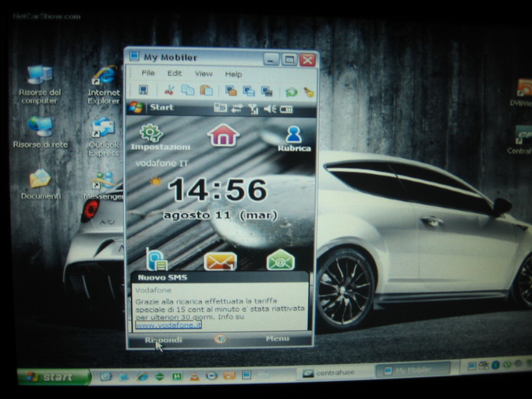Tap the battery level icon on phone
532x399 pixels.
point(286,109)
